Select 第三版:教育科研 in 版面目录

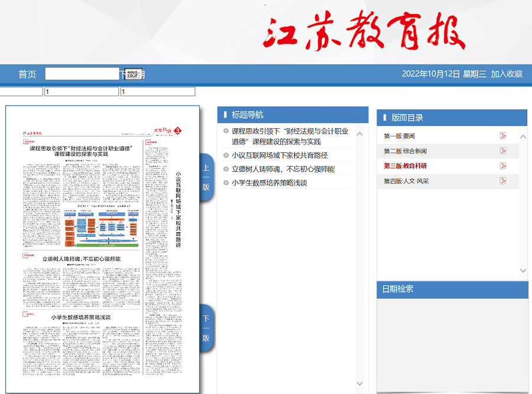[x=406, y=166]
